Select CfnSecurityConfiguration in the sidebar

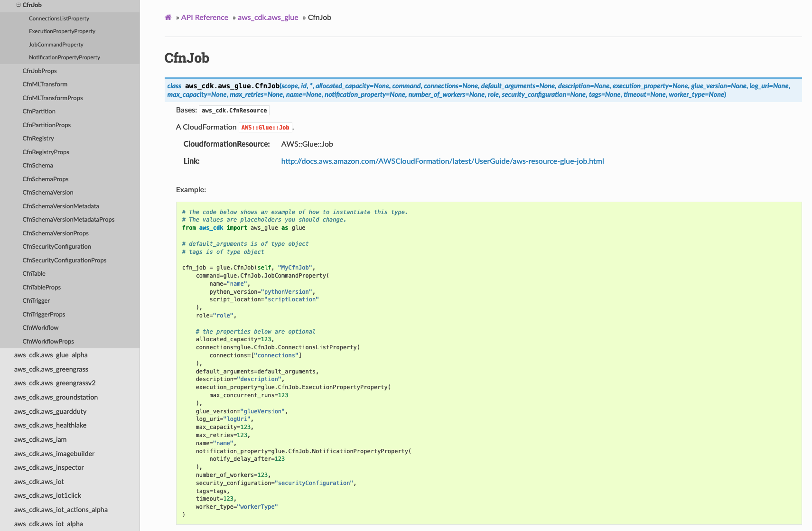(57, 246)
